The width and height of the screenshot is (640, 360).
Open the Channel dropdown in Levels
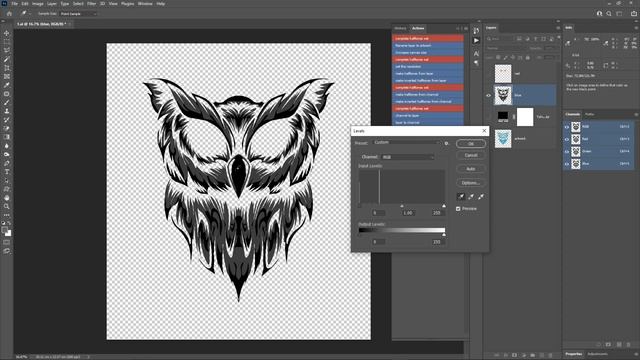point(407,157)
